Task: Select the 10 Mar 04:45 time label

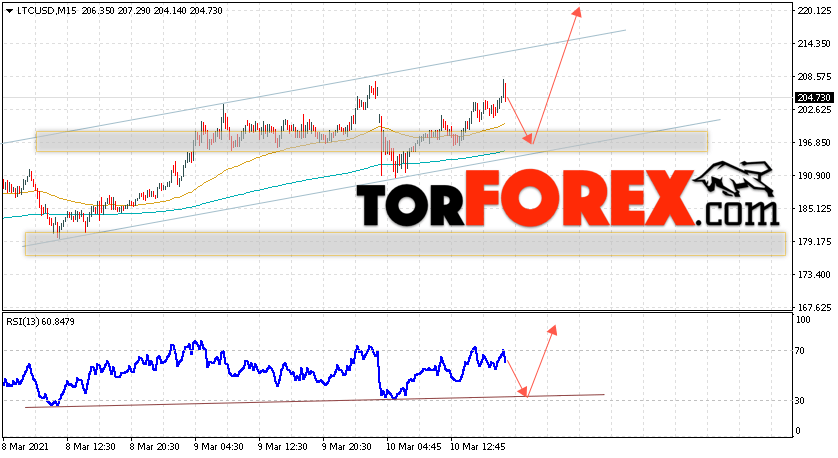Action: (414, 447)
